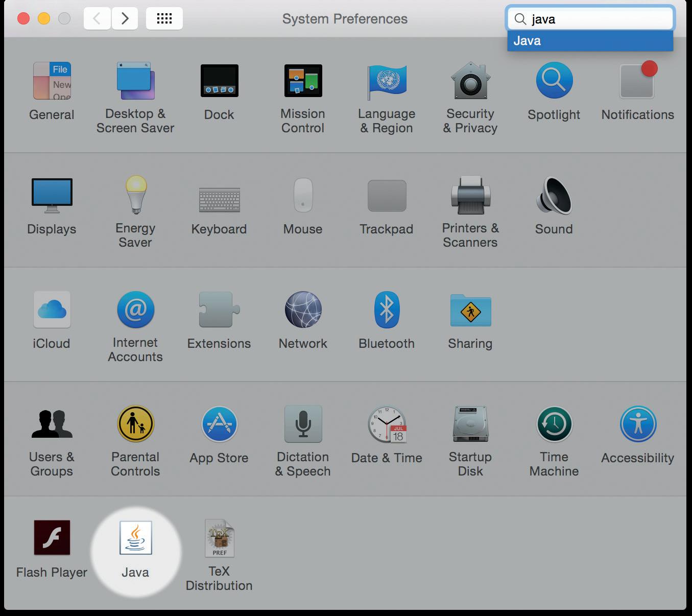The width and height of the screenshot is (692, 616).
Task: Click into the search field containing java
Action: (x=590, y=19)
